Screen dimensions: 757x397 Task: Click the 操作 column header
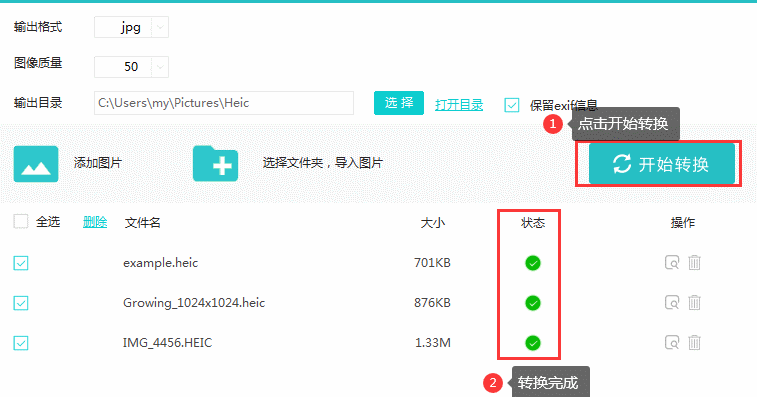point(683,223)
